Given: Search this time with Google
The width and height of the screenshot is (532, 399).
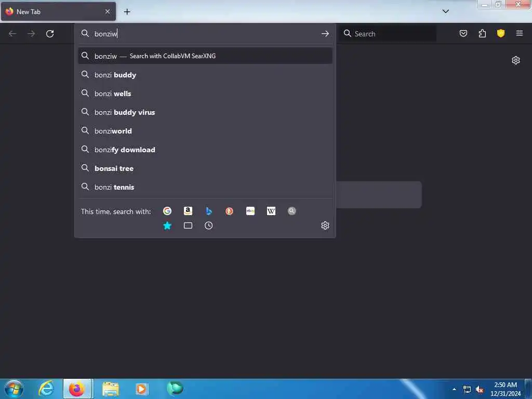Looking at the screenshot, I should (167, 211).
